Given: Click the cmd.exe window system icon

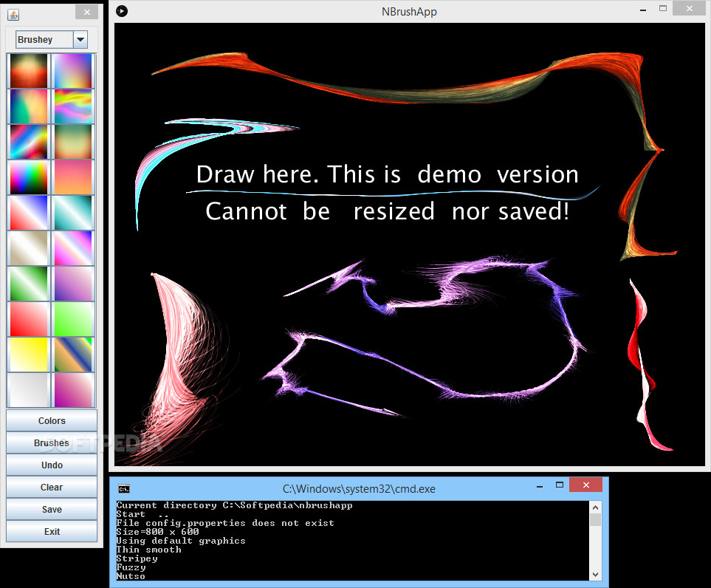Looking at the screenshot, I should point(124,488).
